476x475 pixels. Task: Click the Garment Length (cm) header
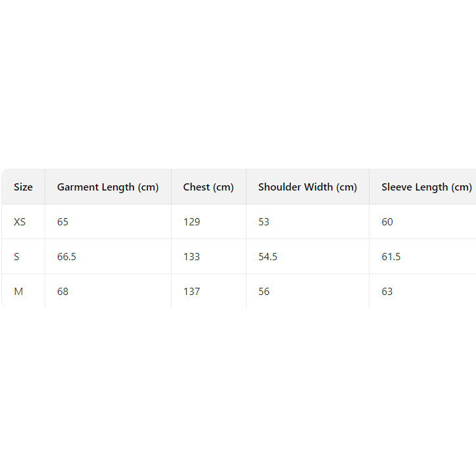108,187
